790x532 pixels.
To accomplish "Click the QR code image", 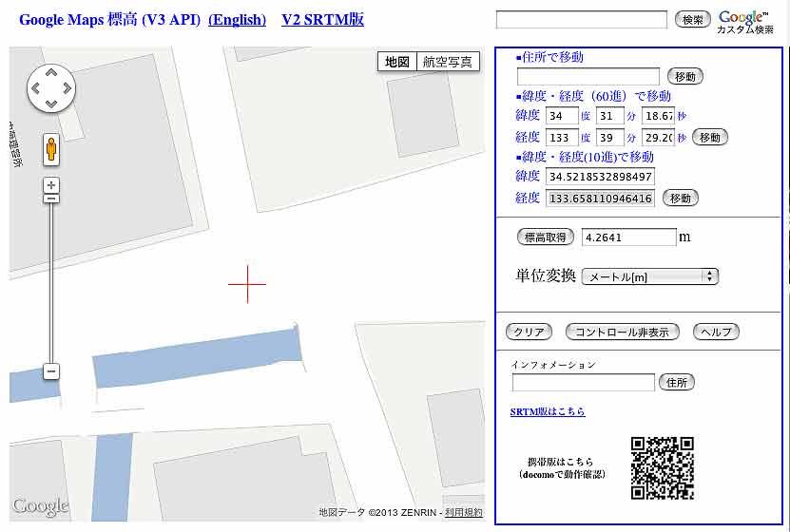I will (662, 468).
